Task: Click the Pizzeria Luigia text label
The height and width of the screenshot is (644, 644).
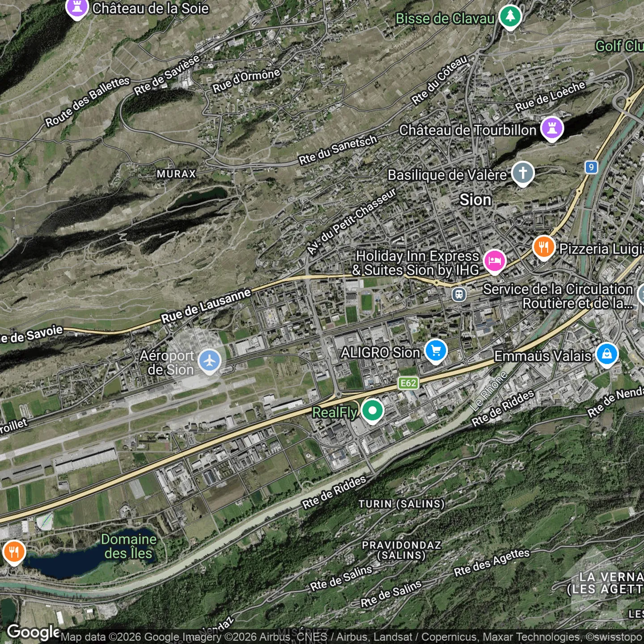Action: pyautogui.click(x=602, y=249)
